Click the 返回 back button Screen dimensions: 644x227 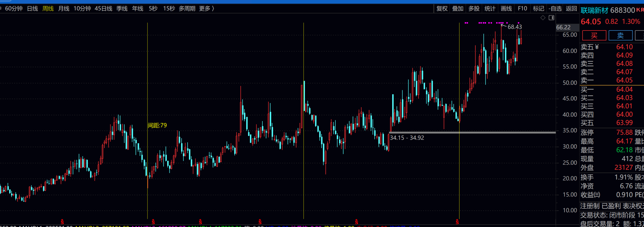point(571,9)
